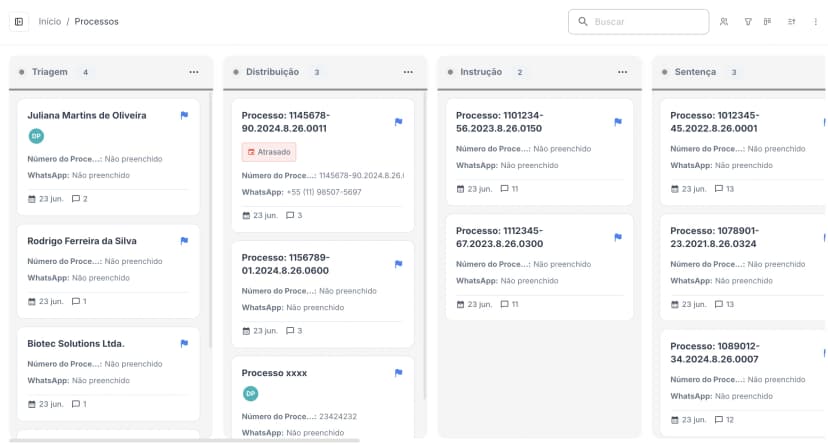Screen dimensions: 828x445
Task: Open Processo 1089012-34.2024.8.26.0007 card title
Action: [714, 353]
